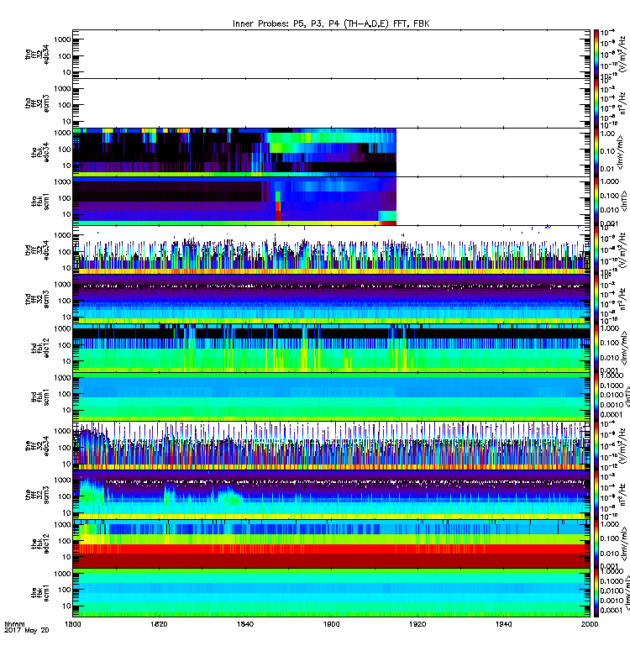Click the color bar beside the fff scm3 panel
Screen dimensions: 630x672
596,495
